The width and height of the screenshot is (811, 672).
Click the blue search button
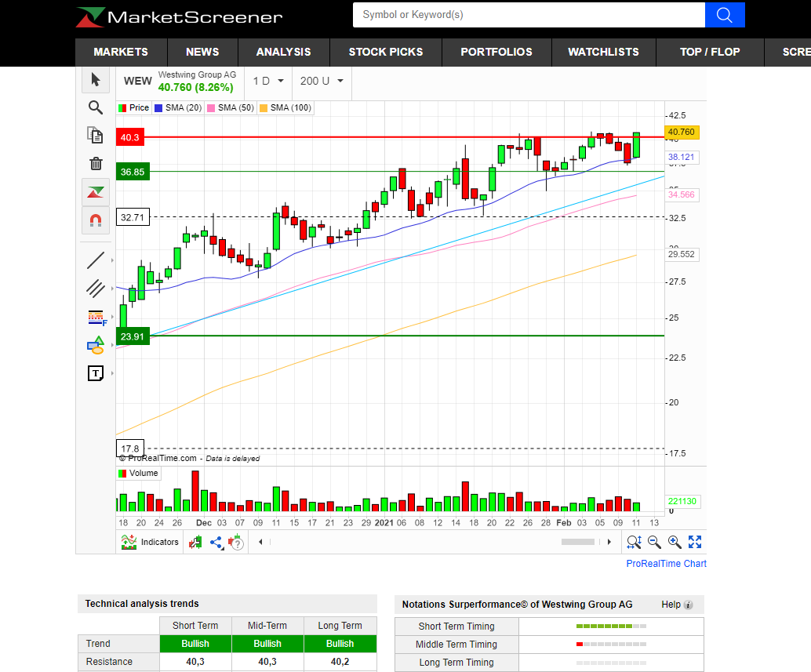[725, 15]
